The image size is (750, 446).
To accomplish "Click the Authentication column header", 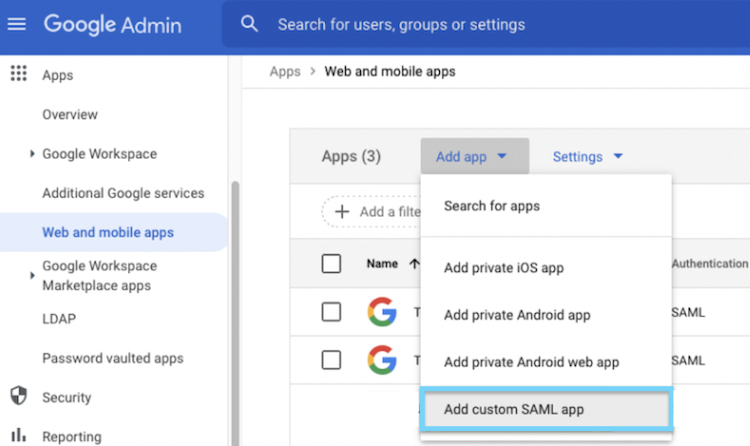I will point(710,264).
